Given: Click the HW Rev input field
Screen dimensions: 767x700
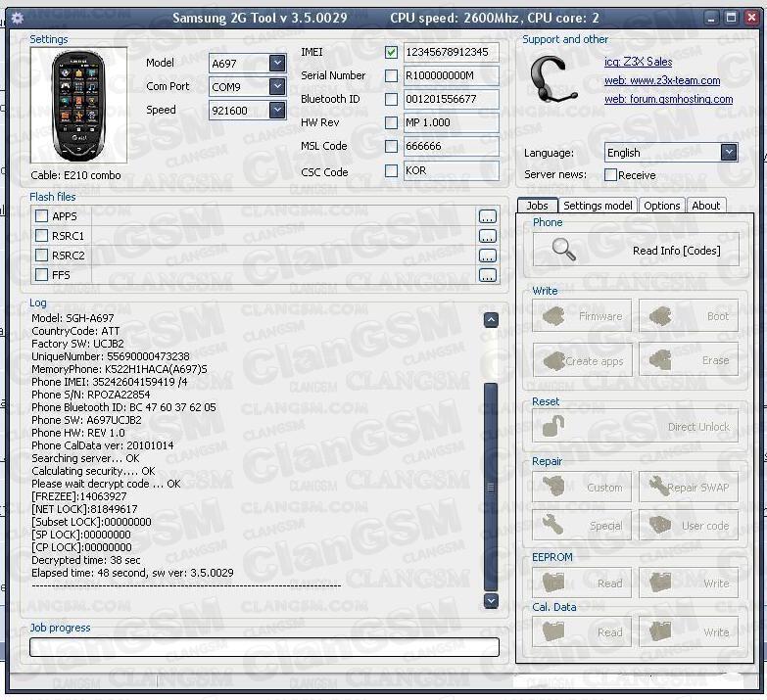Looking at the screenshot, I should coord(451,122).
